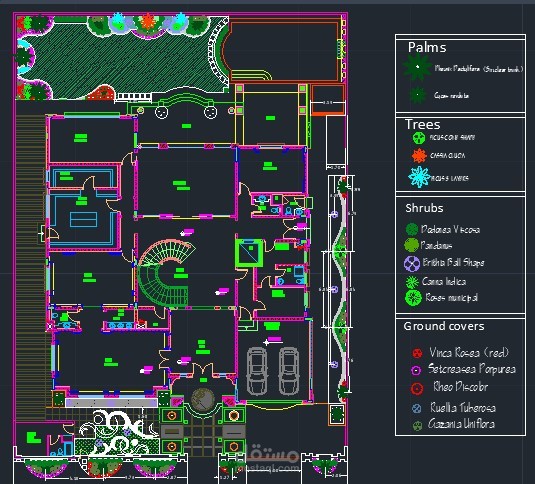Screen dimensions: 535x484
Task: Pick the Dodonea Viscosa shrub symbol
Action: pos(412,229)
